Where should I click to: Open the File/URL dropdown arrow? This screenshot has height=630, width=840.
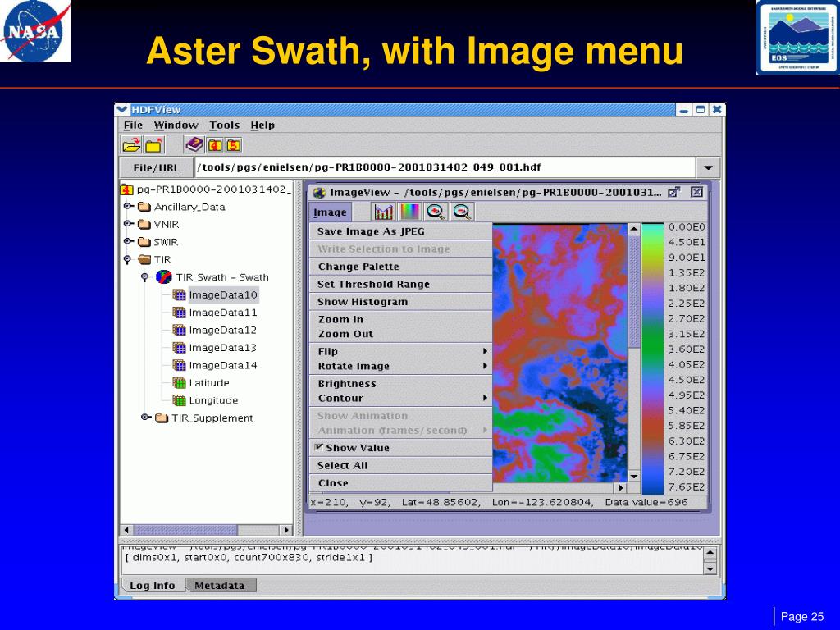(708, 167)
